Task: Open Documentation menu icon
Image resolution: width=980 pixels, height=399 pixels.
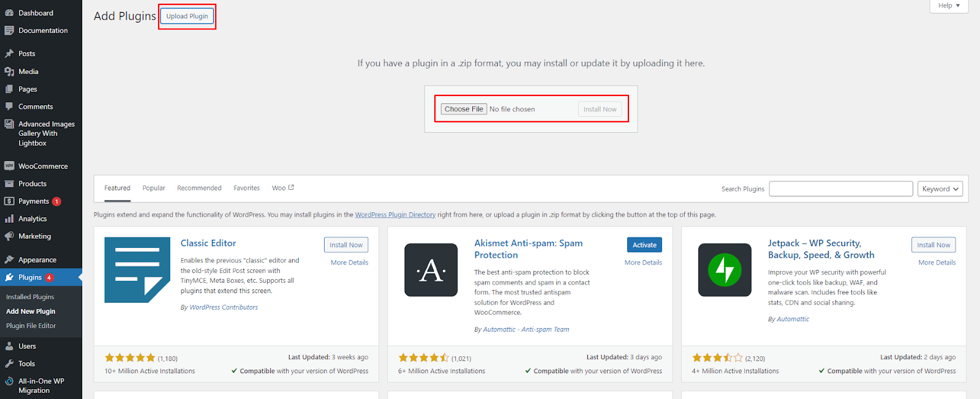Action: (9, 31)
